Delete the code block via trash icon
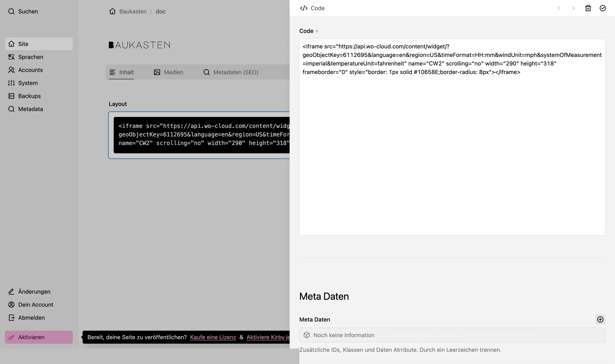This screenshot has height=364, width=615. tap(588, 8)
